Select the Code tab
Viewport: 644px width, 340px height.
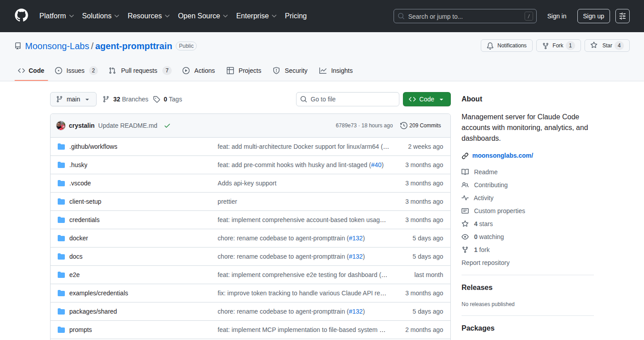[x=31, y=71]
